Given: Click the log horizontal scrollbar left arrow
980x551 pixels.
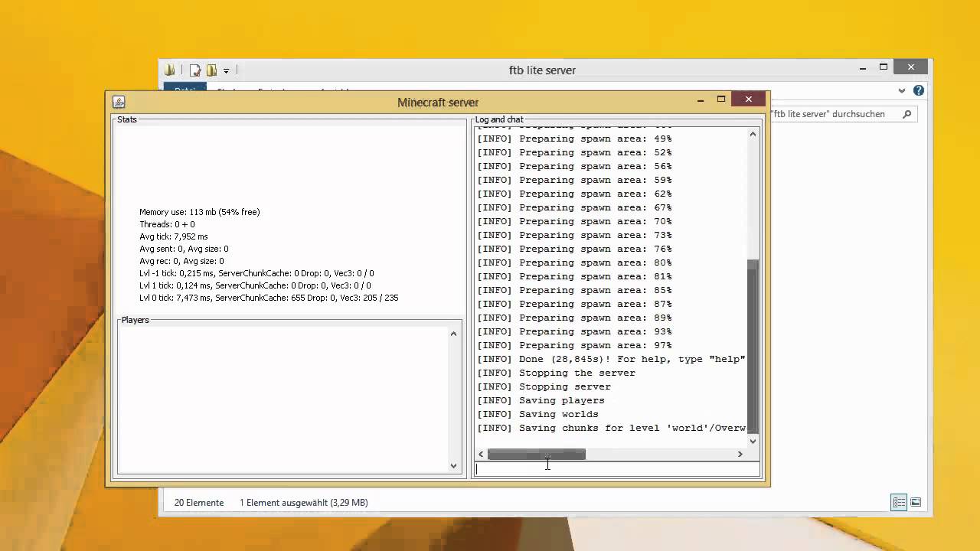Looking at the screenshot, I should coord(481,454).
